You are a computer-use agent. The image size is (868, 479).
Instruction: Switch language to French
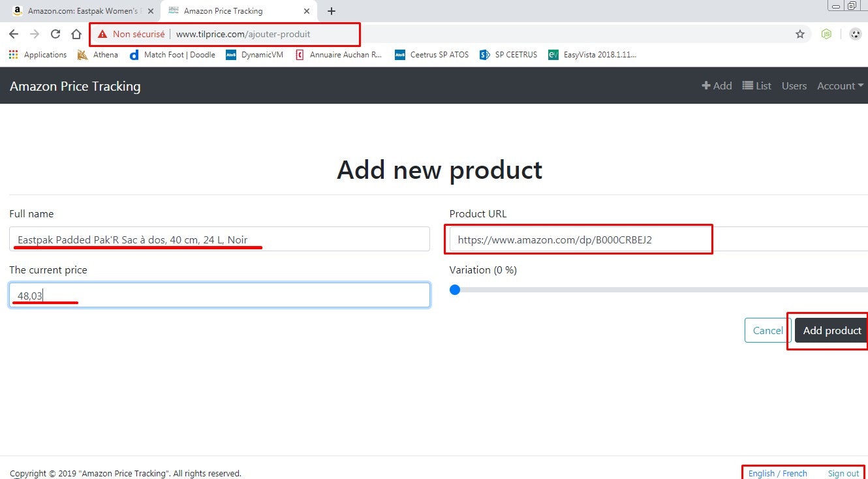point(795,473)
